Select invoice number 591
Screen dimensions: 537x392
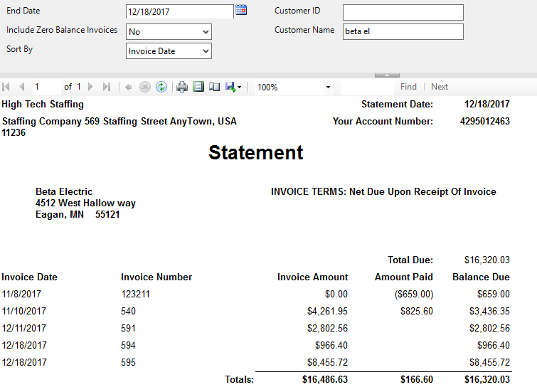click(x=128, y=328)
